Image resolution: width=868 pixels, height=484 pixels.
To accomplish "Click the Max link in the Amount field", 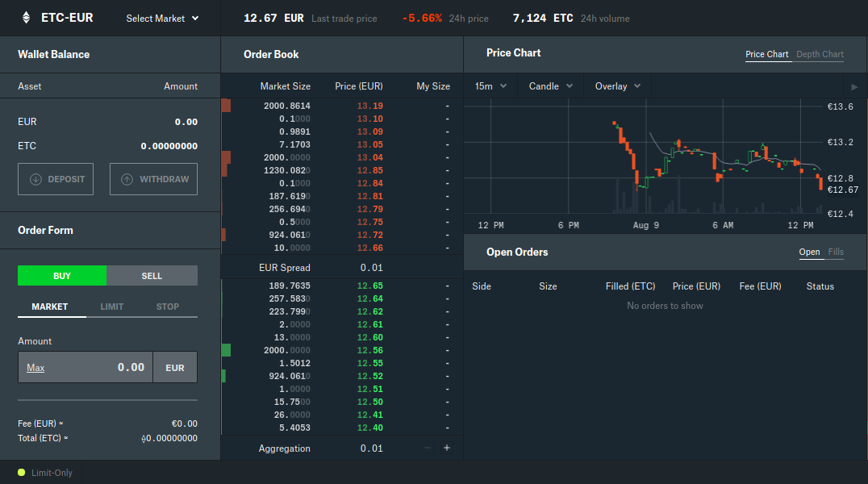I will pos(35,366).
